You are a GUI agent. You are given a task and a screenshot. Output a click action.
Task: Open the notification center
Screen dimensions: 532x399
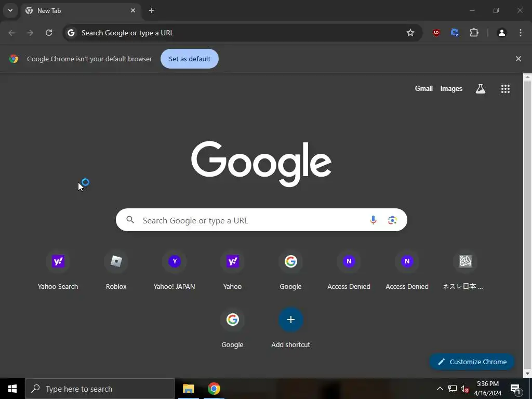pyautogui.click(x=516, y=389)
